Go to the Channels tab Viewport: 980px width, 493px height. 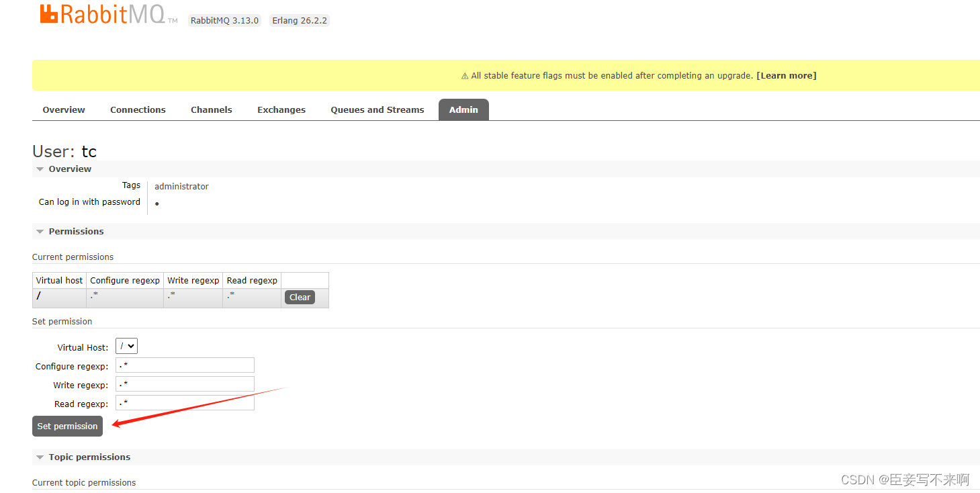(212, 109)
